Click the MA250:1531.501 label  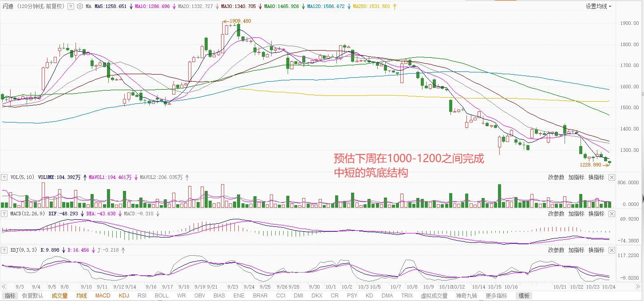click(371, 7)
